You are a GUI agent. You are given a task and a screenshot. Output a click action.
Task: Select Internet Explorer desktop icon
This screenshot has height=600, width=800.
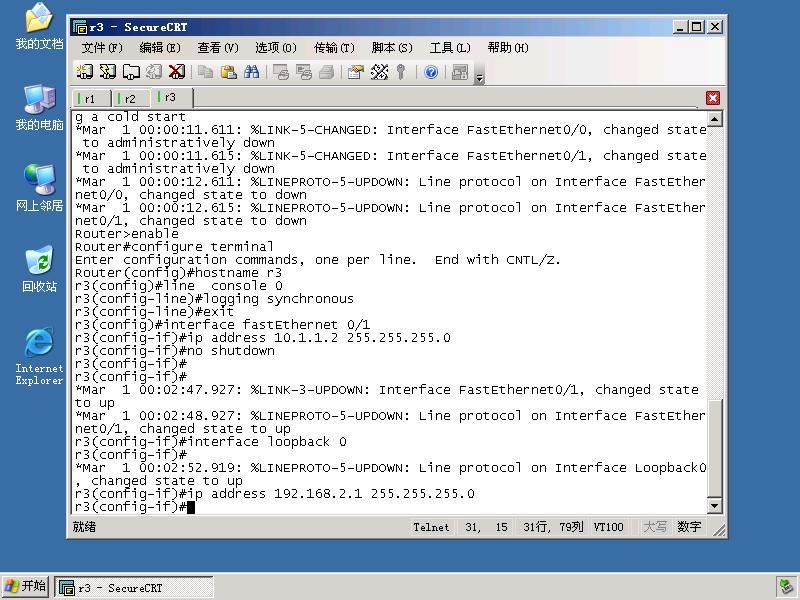39,357
